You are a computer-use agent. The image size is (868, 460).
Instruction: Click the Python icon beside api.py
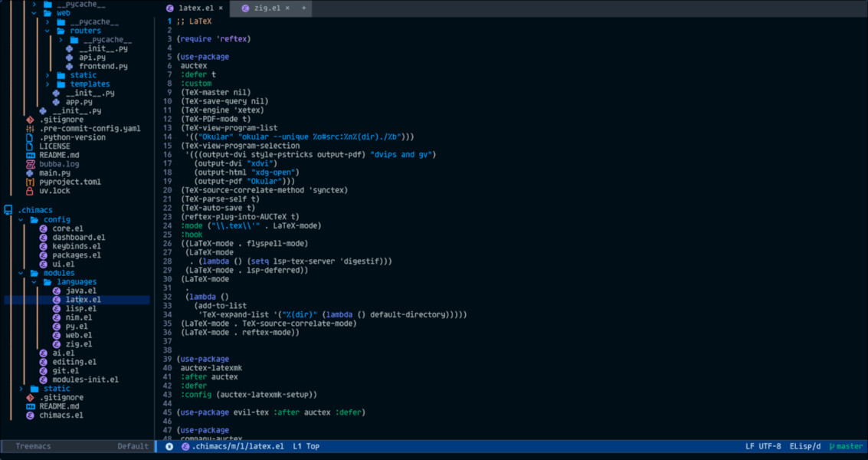point(69,58)
